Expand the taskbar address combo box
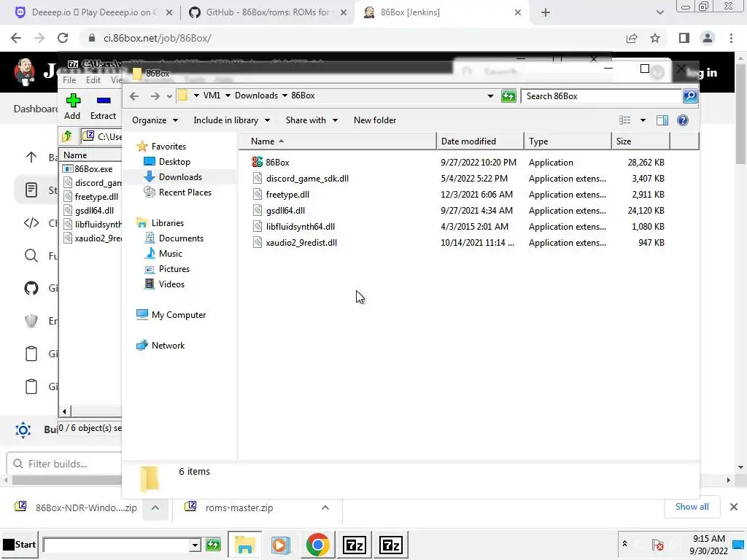This screenshot has height=560, width=747. tap(194, 545)
